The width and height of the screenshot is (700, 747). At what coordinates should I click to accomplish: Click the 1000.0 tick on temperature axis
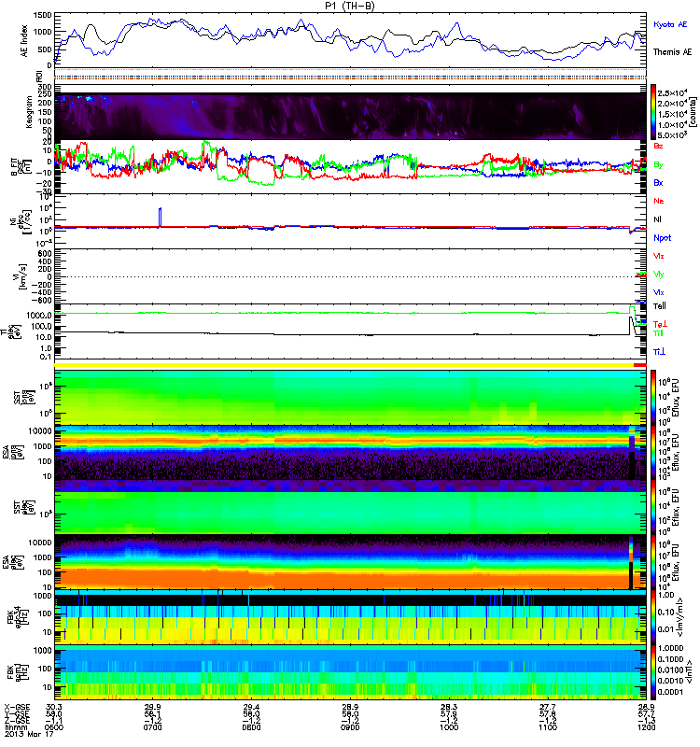pyautogui.click(x=39, y=316)
